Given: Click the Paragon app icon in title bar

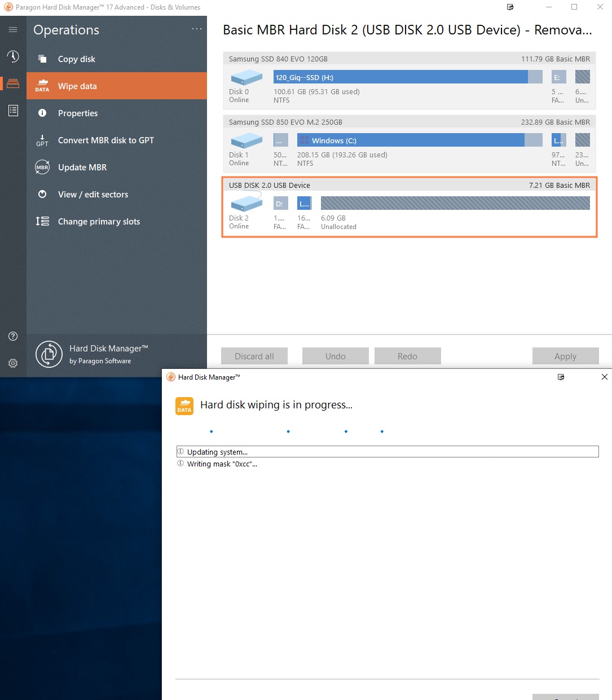Looking at the screenshot, I should pos(8,7).
